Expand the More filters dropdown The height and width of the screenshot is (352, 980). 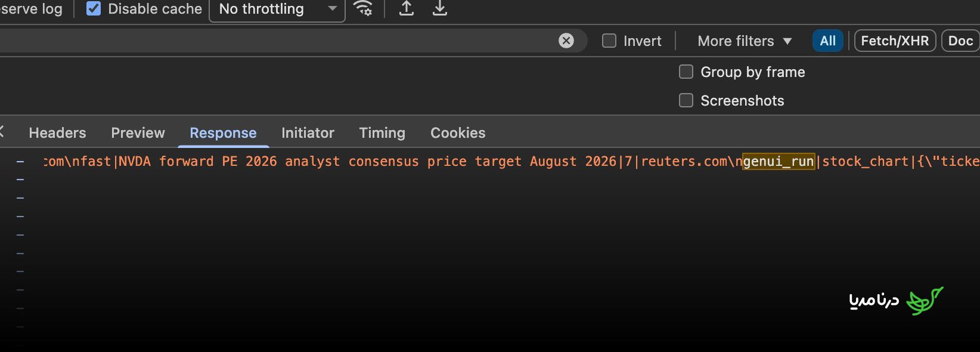[x=745, y=41]
